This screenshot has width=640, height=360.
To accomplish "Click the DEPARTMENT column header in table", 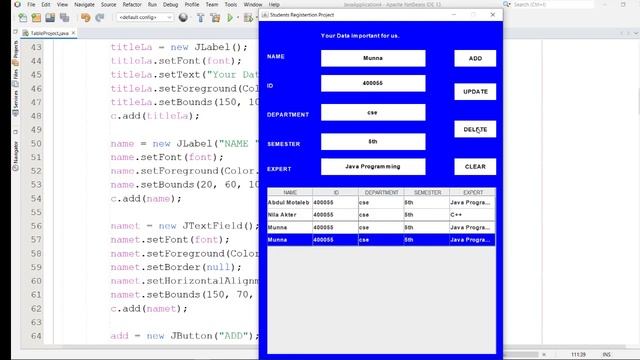I will 381,192.
